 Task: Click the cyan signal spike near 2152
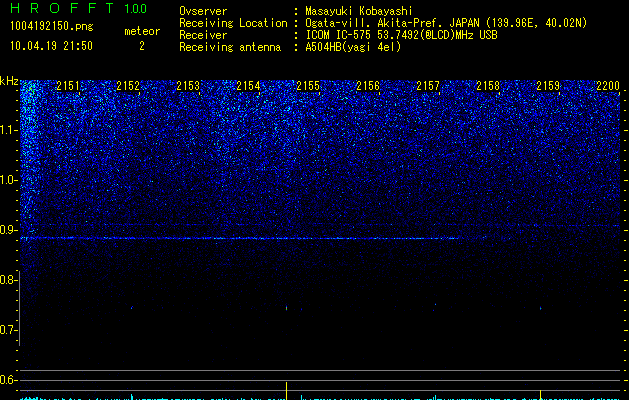tap(132, 397)
